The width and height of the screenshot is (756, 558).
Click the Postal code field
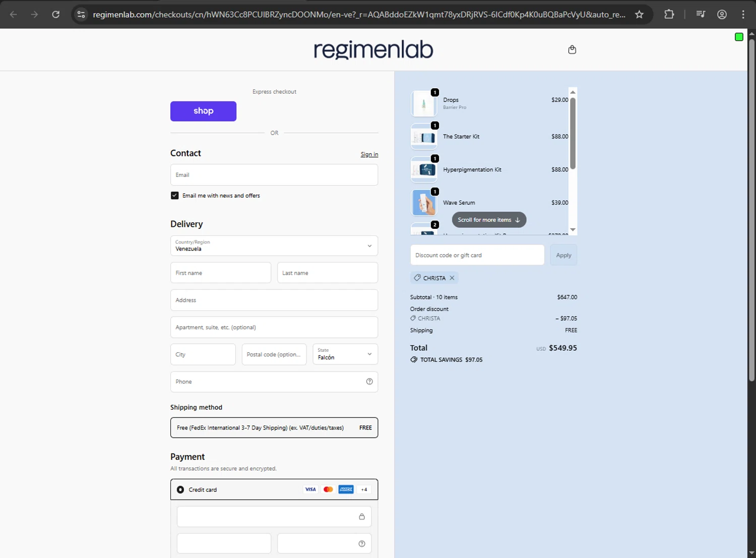pos(274,354)
